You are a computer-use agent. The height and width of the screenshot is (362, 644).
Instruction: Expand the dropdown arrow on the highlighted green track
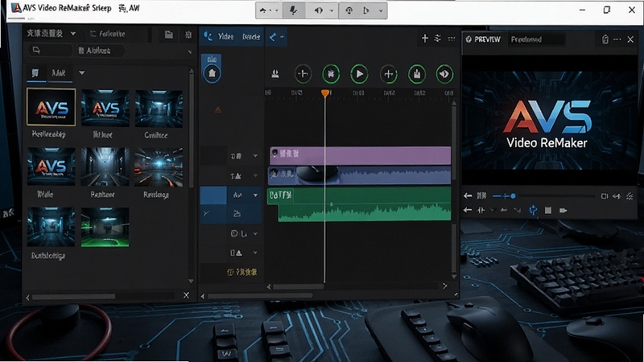[x=255, y=195]
